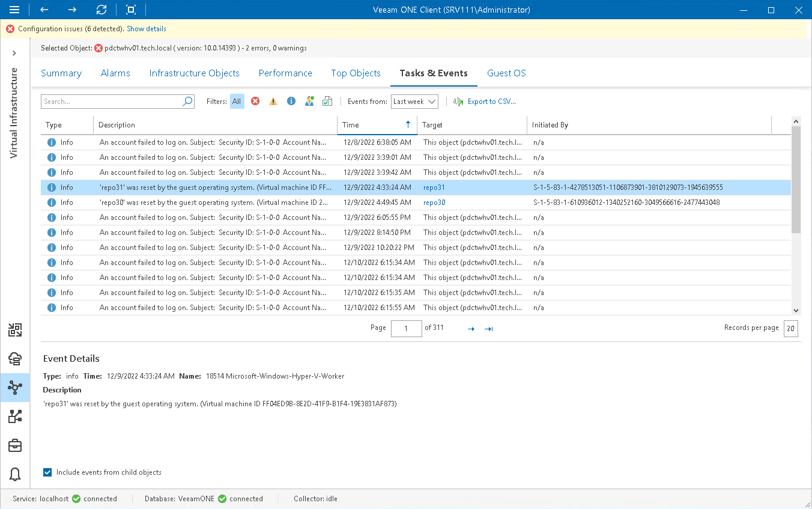Export current events to CSV
Viewport: 812px width, 509px height.
(x=490, y=101)
